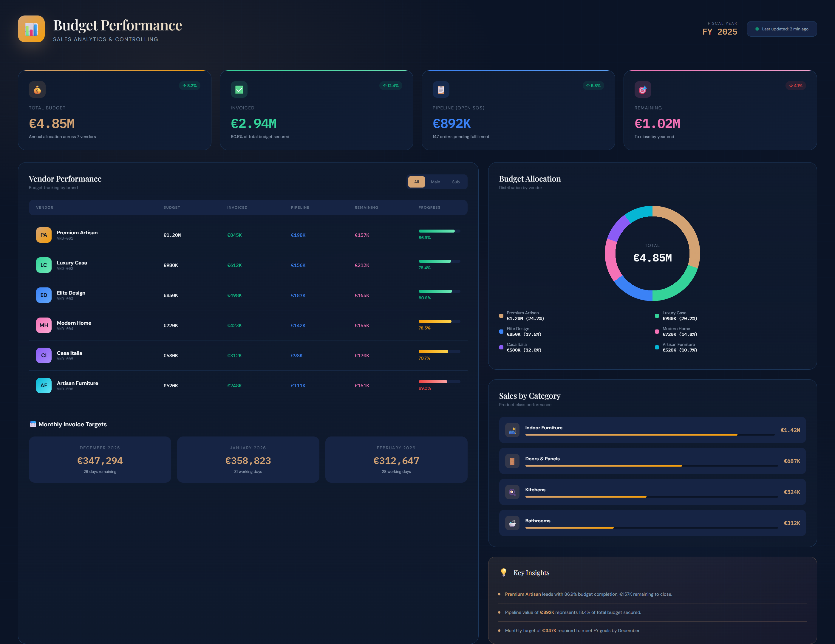This screenshot has width=835, height=644.
Task: Click the Bathrooms bathtub category icon
Action: pyautogui.click(x=512, y=523)
